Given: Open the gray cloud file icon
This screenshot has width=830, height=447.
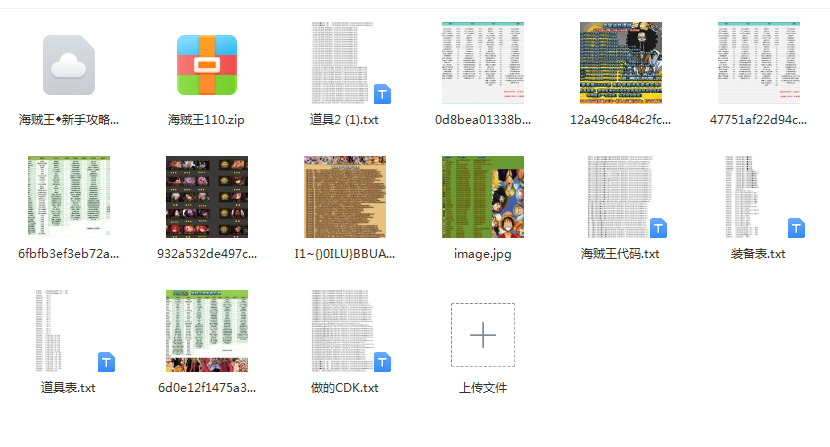Looking at the screenshot, I should point(69,65).
